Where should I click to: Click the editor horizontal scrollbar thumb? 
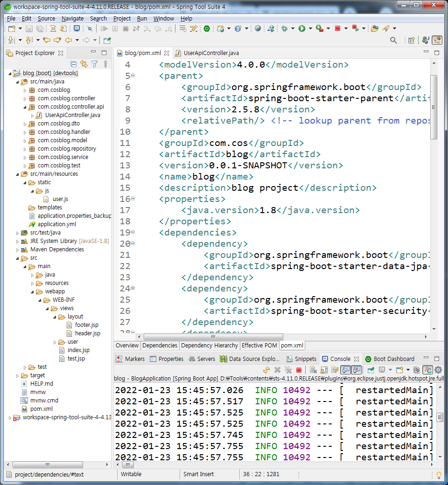click(x=213, y=337)
